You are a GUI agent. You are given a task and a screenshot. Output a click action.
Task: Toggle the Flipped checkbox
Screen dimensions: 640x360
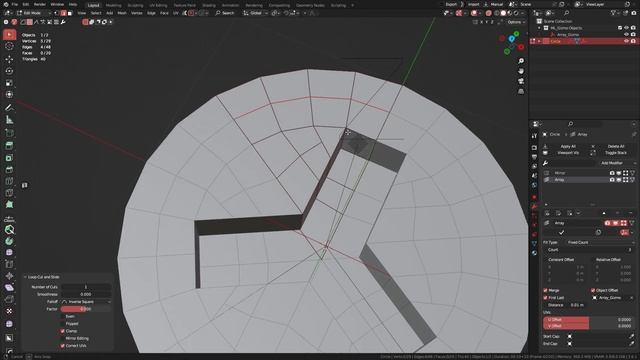pos(62,324)
